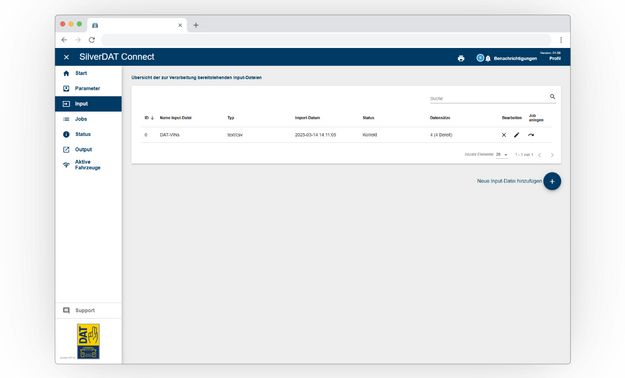Open the Parameter page

(88, 89)
